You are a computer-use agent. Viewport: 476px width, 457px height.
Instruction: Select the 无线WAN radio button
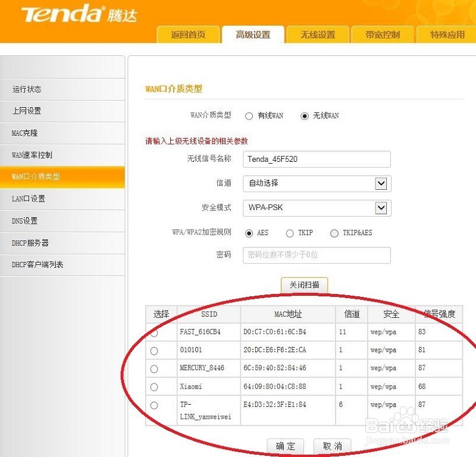click(305, 116)
